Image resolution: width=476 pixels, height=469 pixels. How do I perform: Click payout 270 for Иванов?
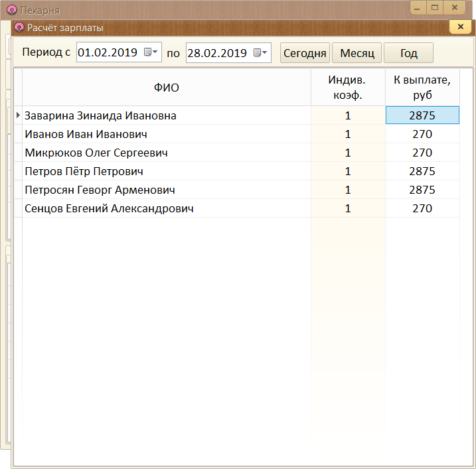(422, 134)
